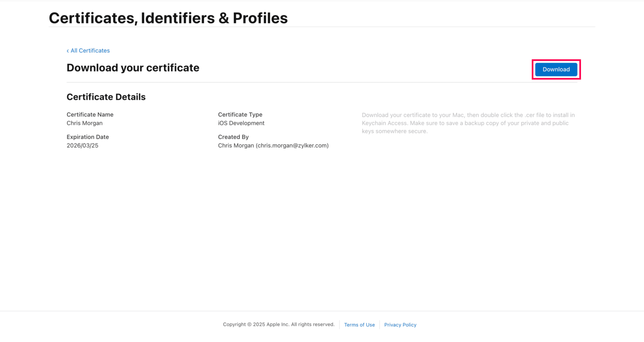Select the 2026/03/25 expiration date value
Viewport: 644px width, 342px height.
pos(82,146)
